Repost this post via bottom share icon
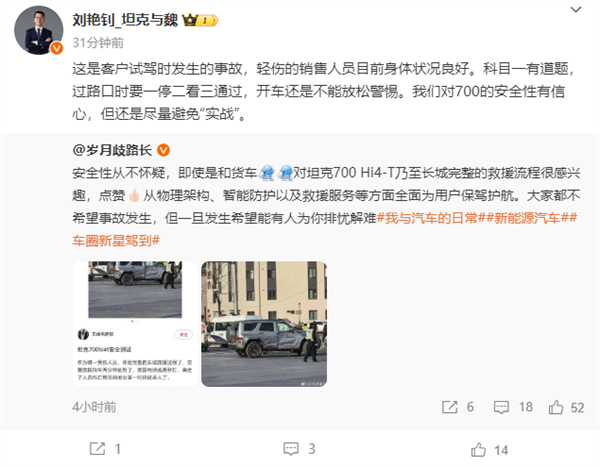This screenshot has width=600, height=467. click(x=105, y=449)
